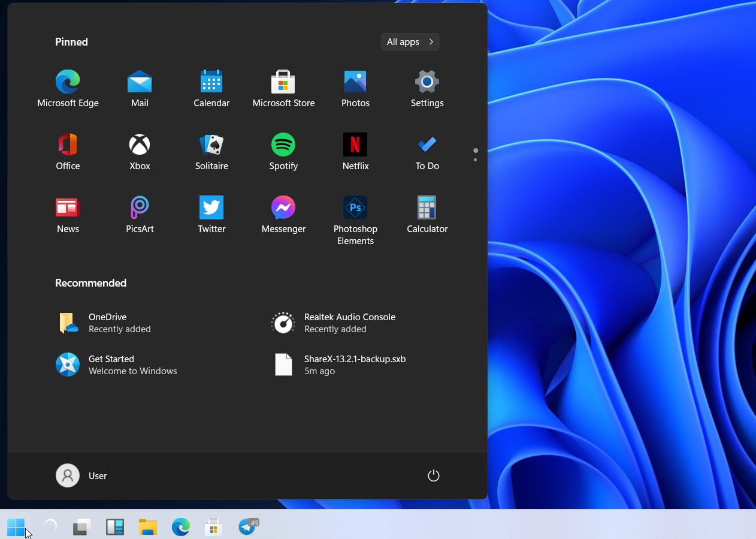Image resolution: width=756 pixels, height=539 pixels.
Task: Open the Widgets panel from taskbar
Action: 115,527
